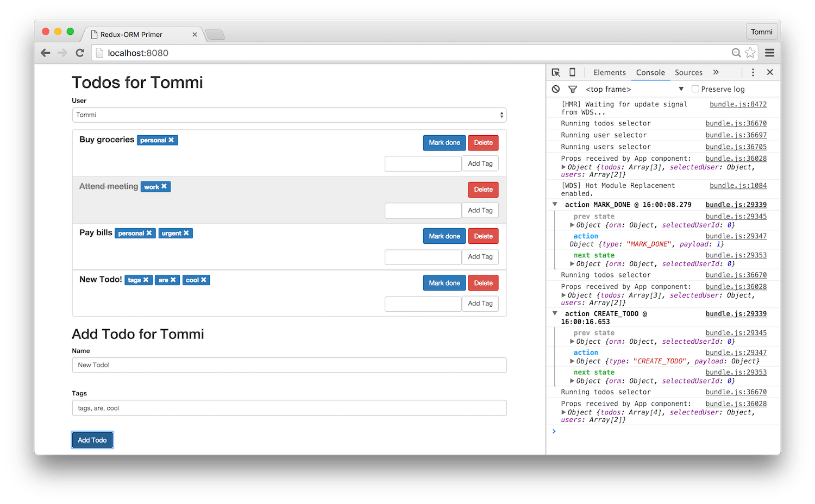
Task: Bookmark the page via the star icon
Action: [750, 53]
